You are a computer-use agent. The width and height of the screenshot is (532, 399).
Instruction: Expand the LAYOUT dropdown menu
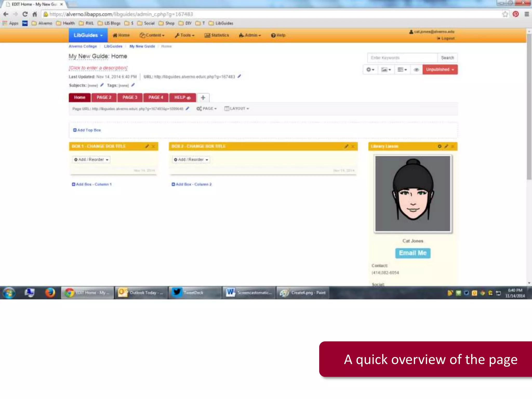[237, 109]
